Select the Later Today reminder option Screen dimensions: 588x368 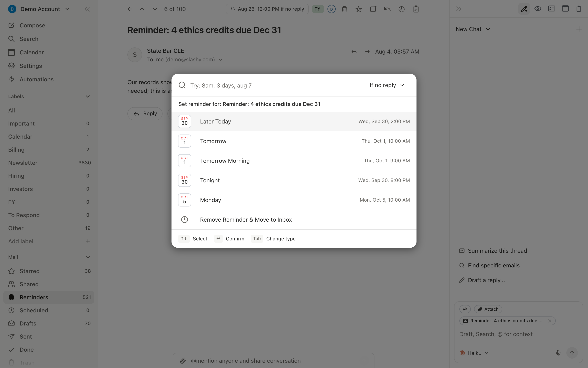(294, 121)
